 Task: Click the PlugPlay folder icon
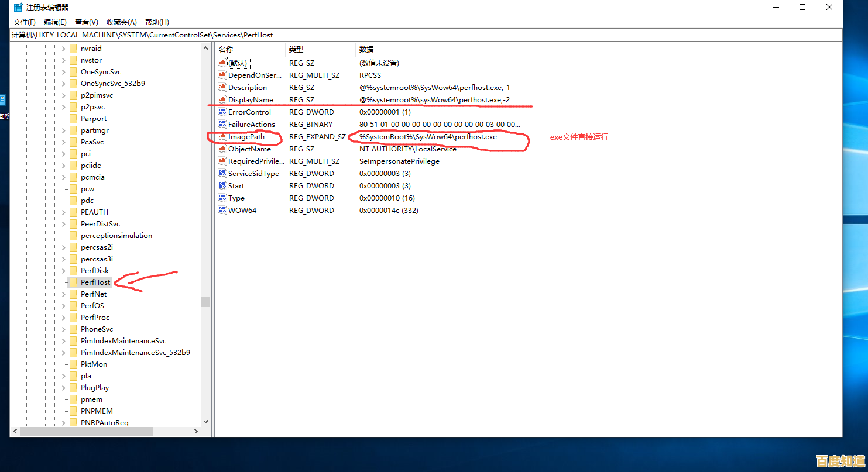(73, 388)
